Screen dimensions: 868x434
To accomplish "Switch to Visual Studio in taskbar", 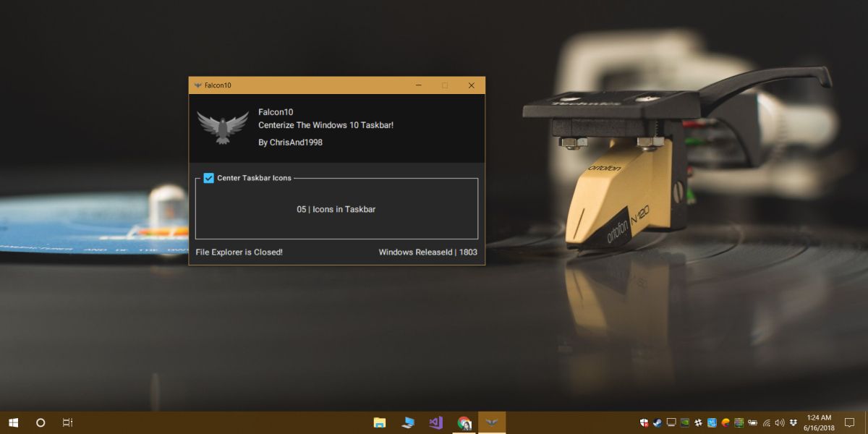I will [x=435, y=422].
